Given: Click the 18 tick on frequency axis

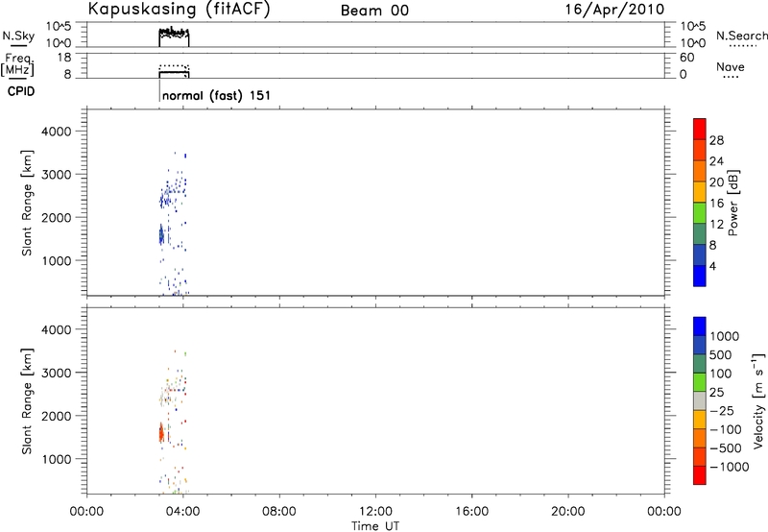Looking at the screenshot, I should (x=64, y=58).
